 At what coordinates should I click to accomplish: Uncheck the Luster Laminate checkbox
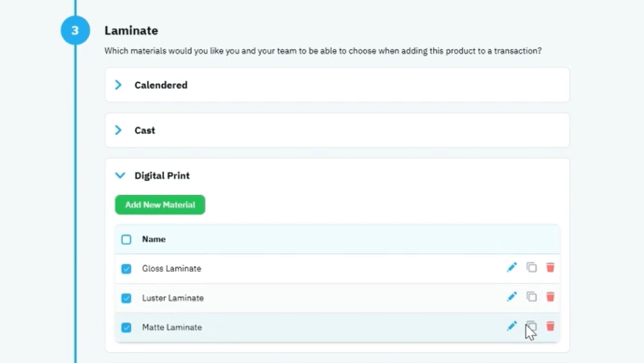coord(126,298)
